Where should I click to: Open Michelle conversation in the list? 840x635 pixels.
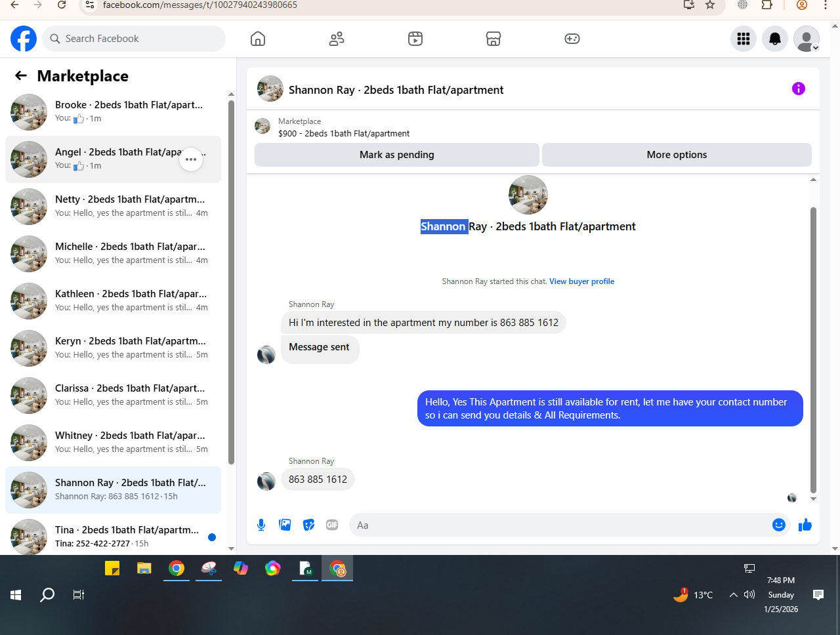click(x=113, y=254)
